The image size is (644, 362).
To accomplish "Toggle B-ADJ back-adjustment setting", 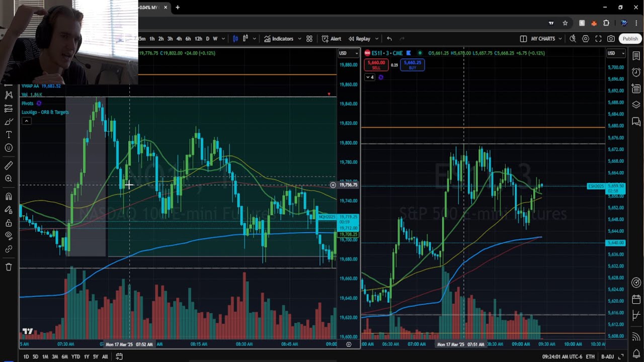I will [x=607, y=357].
